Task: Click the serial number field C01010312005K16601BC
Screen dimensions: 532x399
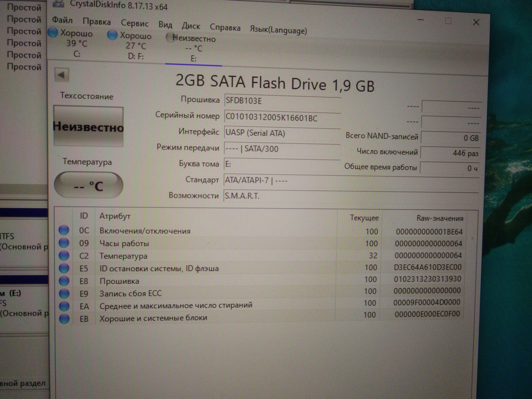Action: [x=282, y=117]
